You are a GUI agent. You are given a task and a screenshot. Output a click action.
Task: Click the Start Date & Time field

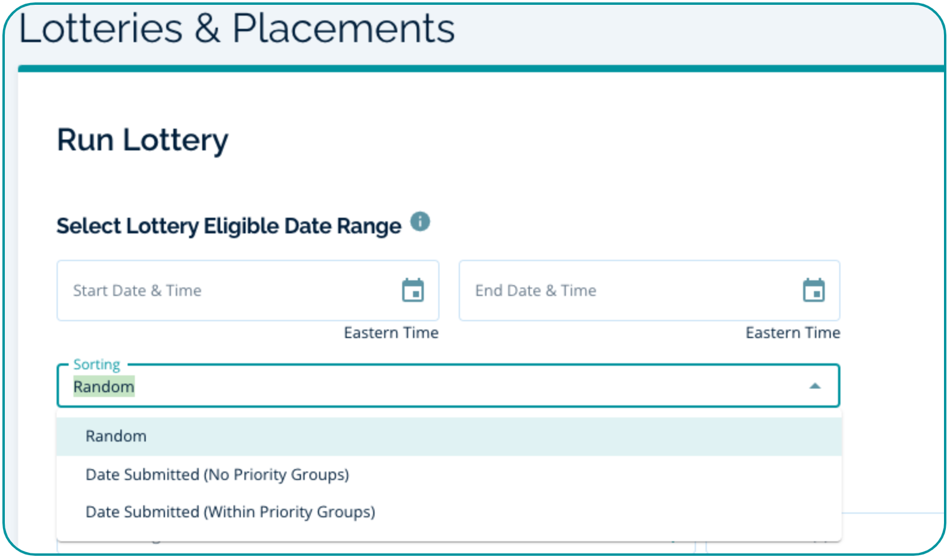point(229,291)
